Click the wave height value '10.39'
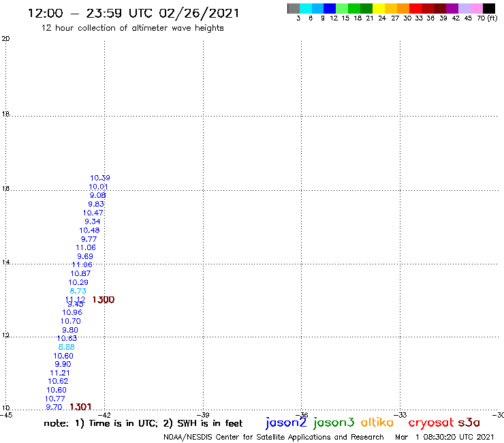The width and height of the screenshot is (504, 443). 100,178
